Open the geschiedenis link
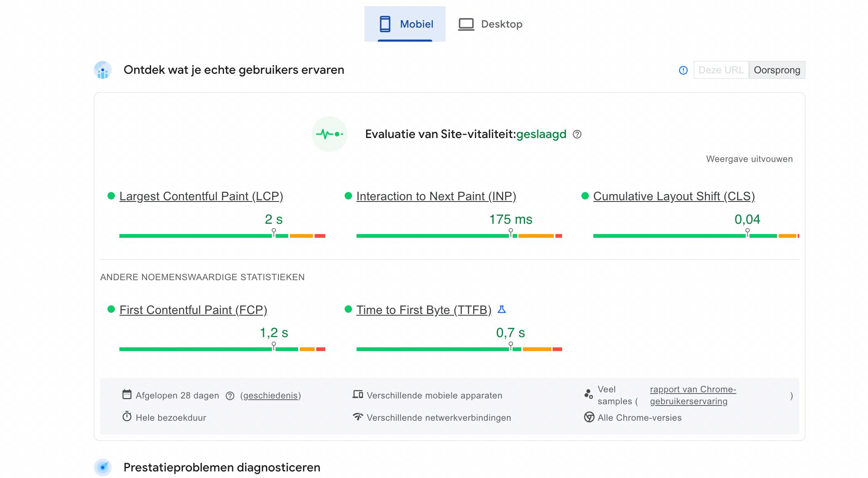Screen dimensions: 868x478 [x=270, y=396]
